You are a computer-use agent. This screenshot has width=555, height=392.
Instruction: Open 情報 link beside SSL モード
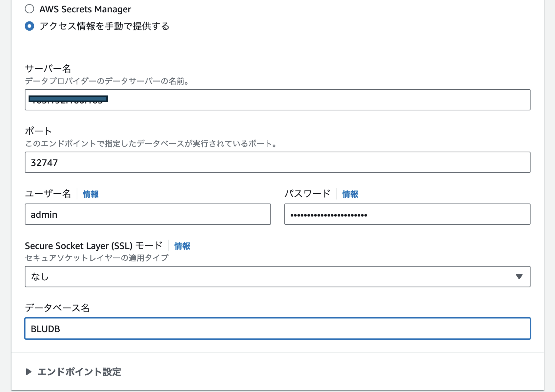pyautogui.click(x=182, y=246)
